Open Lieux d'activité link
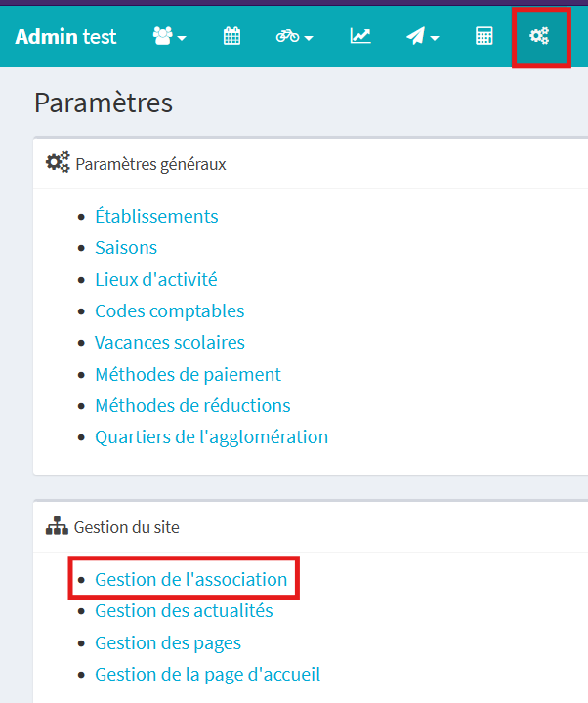Image resolution: width=588 pixels, height=703 pixels. tap(156, 279)
